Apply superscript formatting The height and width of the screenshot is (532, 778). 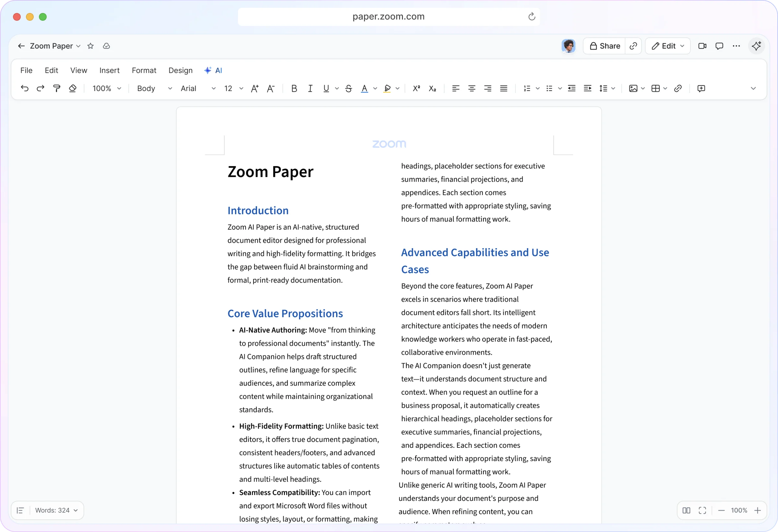pyautogui.click(x=416, y=88)
